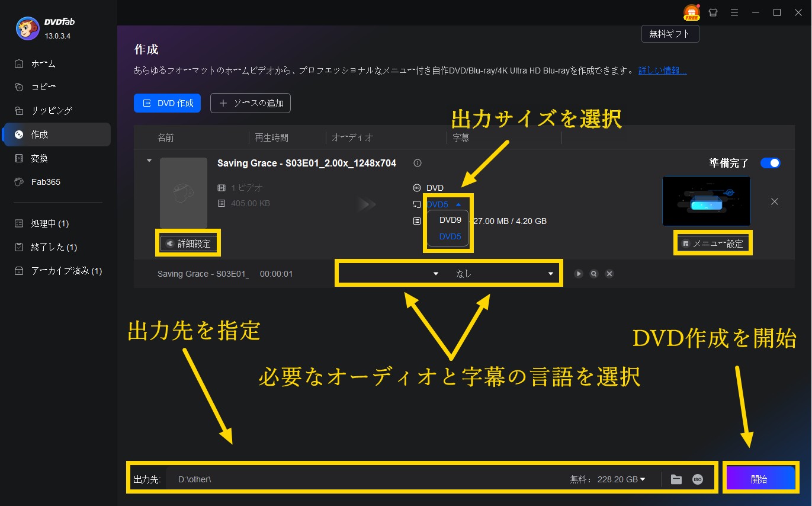Click the オーディオ column header

[353, 137]
